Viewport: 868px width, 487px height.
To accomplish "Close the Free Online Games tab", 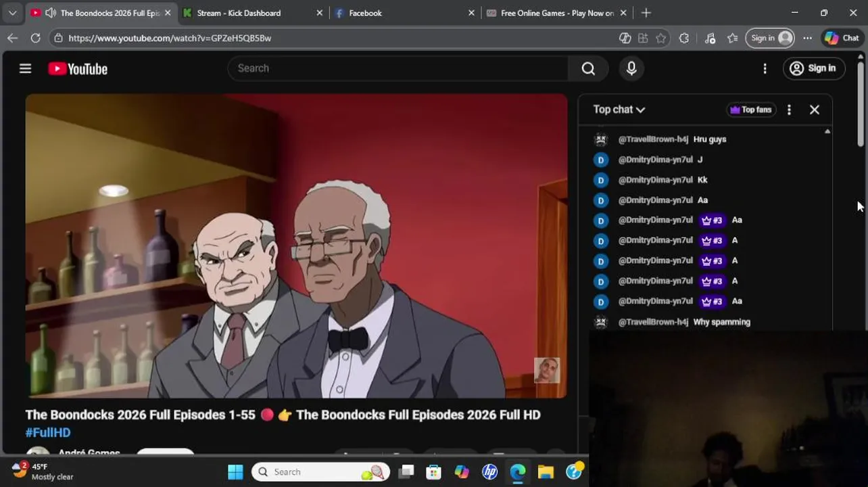I will tap(623, 13).
